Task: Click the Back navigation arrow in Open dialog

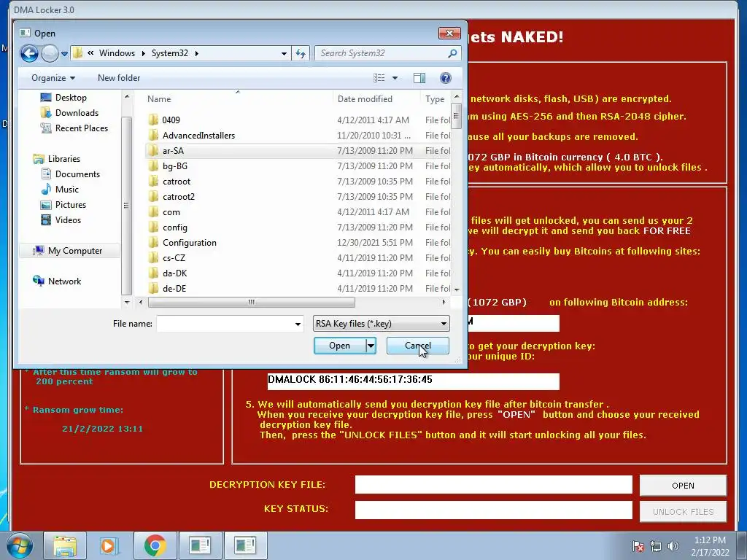Action: [x=29, y=53]
